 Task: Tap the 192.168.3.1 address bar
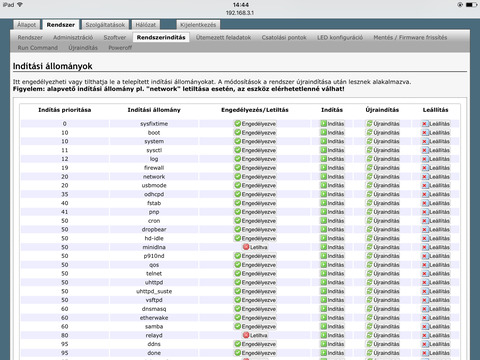point(240,13)
